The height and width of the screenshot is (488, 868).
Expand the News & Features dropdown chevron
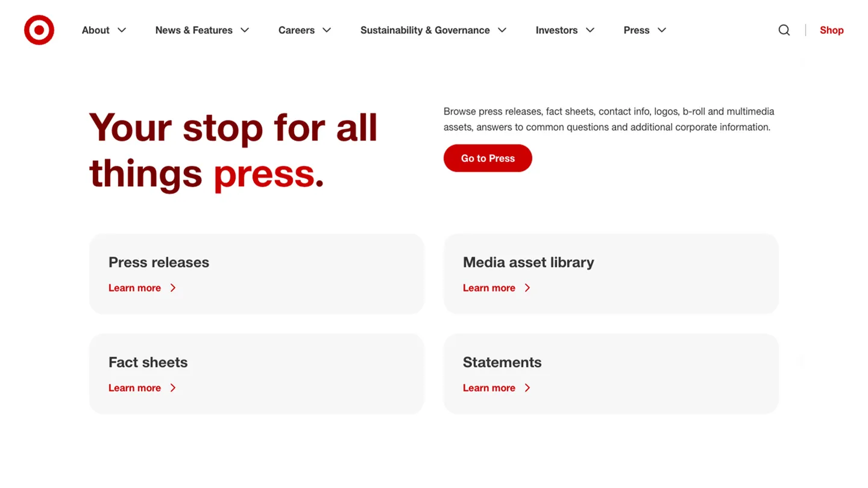point(245,30)
